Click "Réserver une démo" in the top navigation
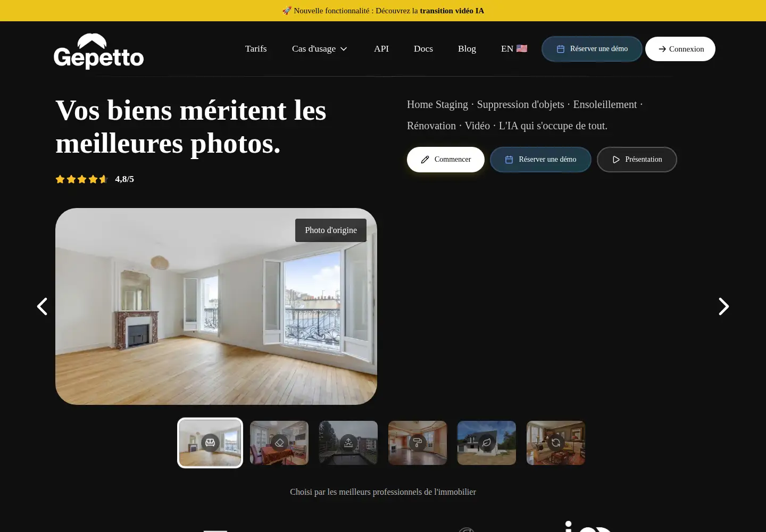 pos(592,49)
